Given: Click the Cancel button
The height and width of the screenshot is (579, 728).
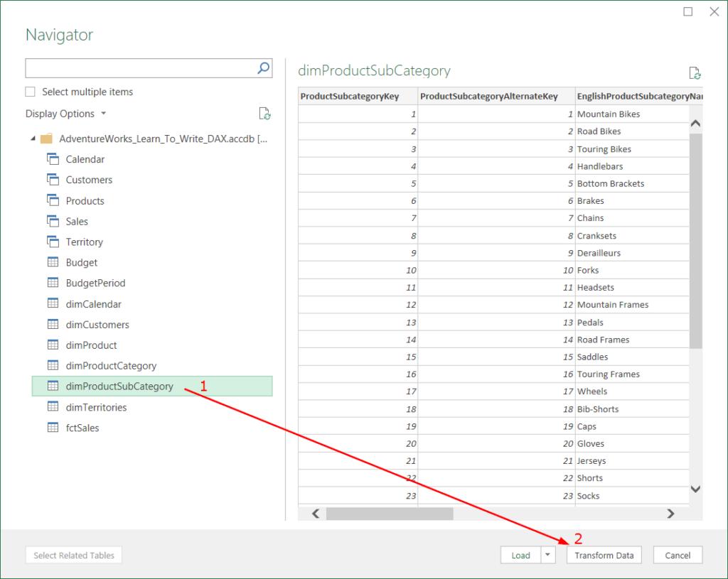Looking at the screenshot, I should click(678, 556).
